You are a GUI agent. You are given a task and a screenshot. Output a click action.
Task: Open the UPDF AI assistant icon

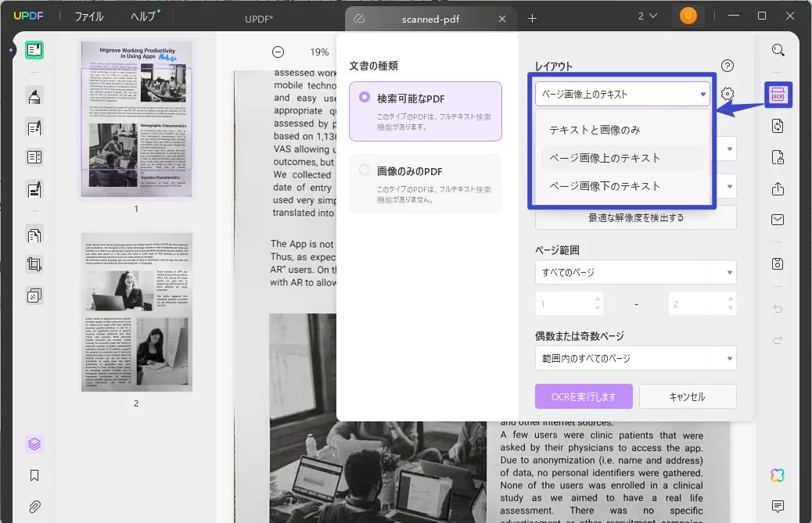(x=778, y=475)
